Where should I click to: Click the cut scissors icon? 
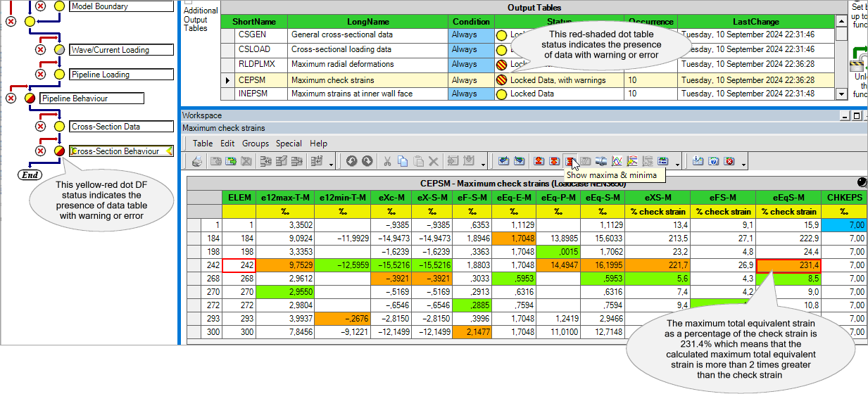(387, 161)
